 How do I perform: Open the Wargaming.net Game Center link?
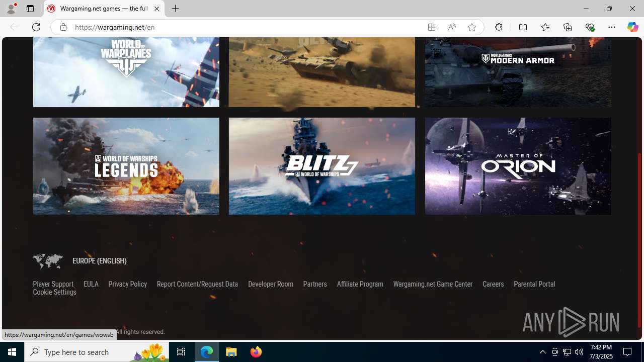pos(433,284)
